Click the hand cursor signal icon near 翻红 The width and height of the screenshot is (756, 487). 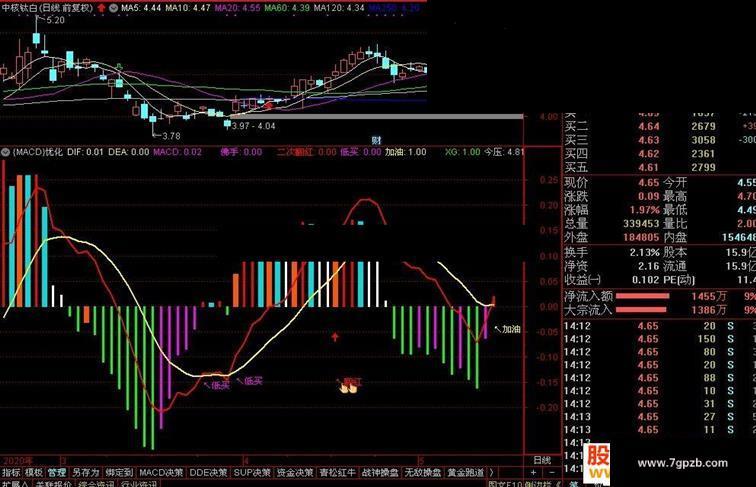pos(348,387)
